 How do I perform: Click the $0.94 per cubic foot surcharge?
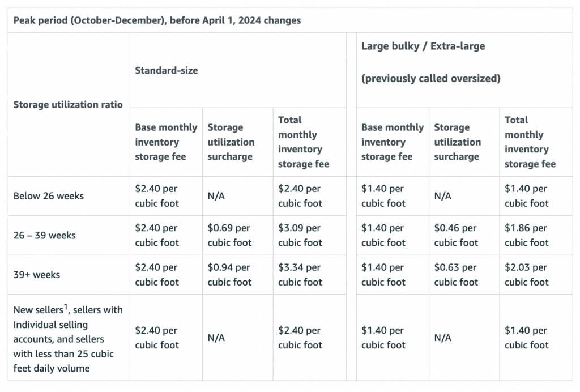coord(229,275)
